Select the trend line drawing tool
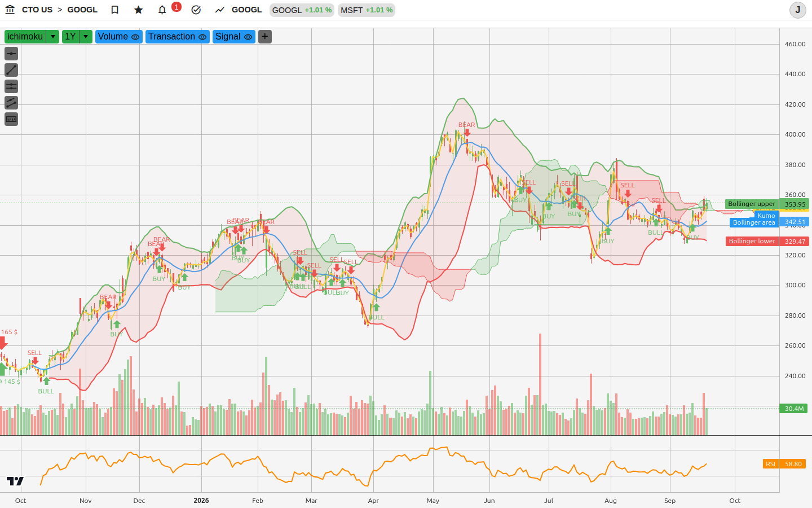The image size is (812, 508). tap(11, 70)
